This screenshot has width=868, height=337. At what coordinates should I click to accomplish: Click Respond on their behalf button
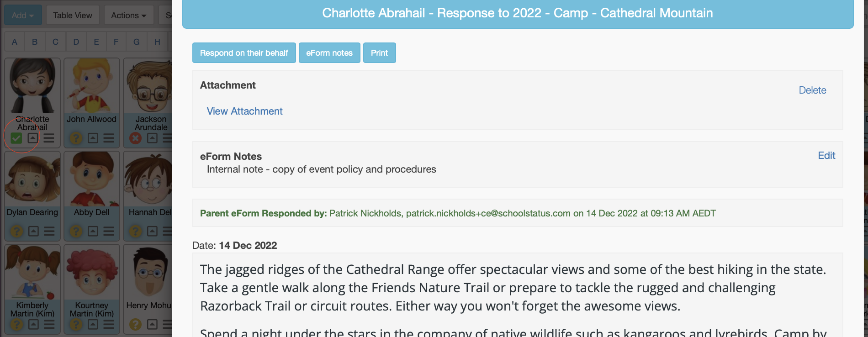click(244, 53)
